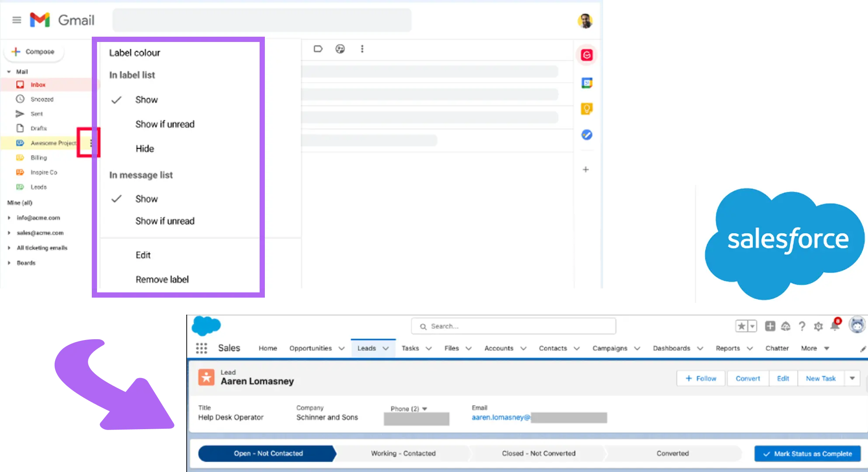
Task: Click Salesforce cloud logo in header
Action: pos(206,326)
